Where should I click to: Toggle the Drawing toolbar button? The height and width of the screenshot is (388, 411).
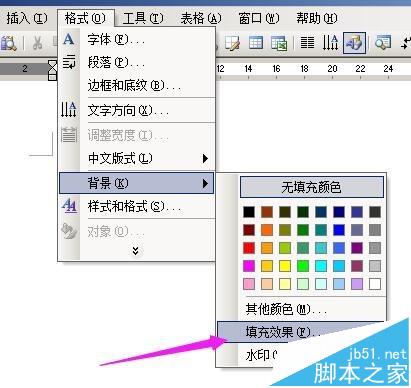354,43
